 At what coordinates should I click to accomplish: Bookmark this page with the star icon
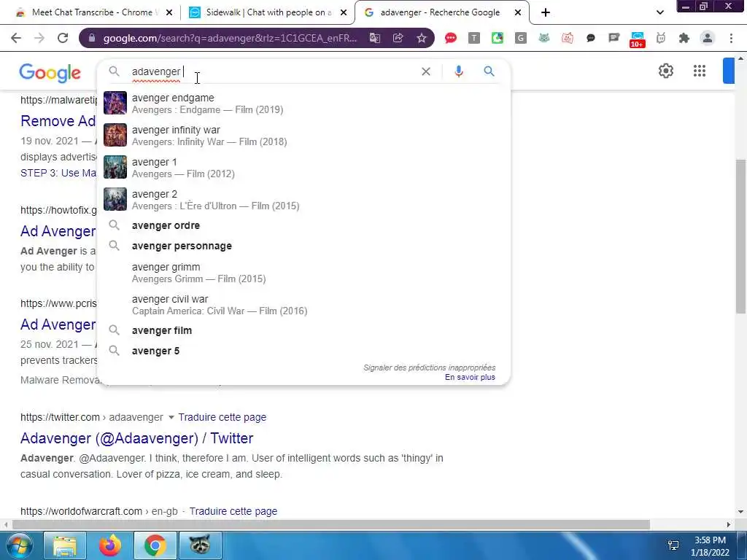pyautogui.click(x=422, y=38)
